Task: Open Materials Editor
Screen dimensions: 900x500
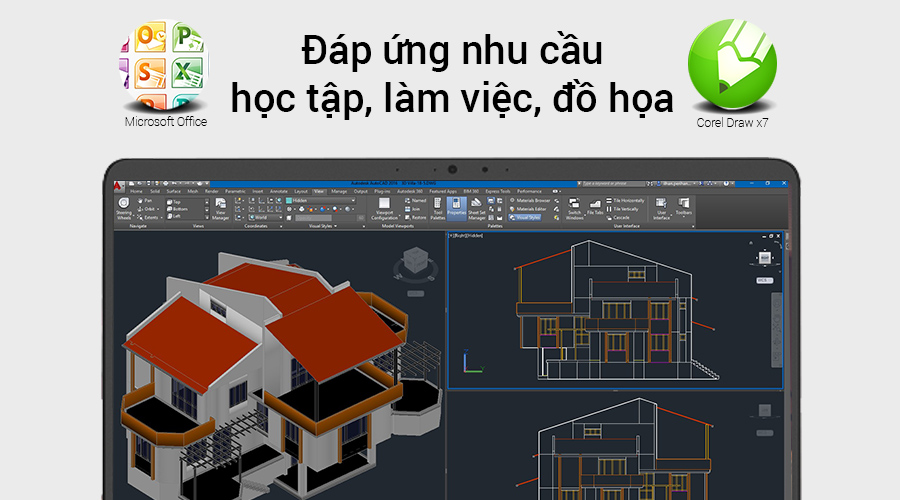Action: point(528,209)
